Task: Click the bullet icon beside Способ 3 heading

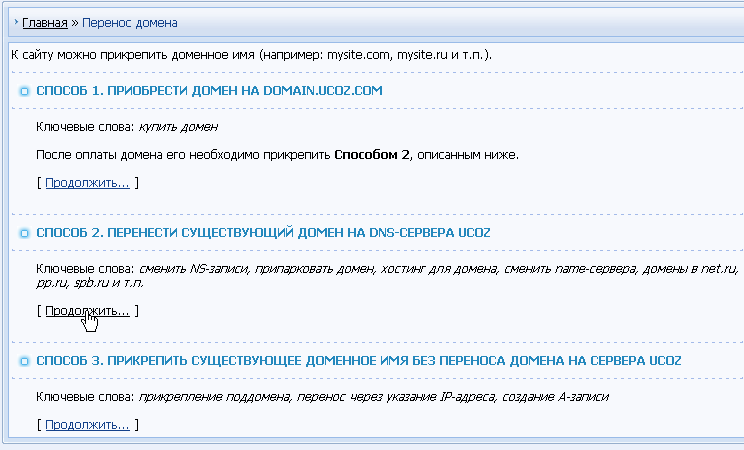Action: pos(24,361)
